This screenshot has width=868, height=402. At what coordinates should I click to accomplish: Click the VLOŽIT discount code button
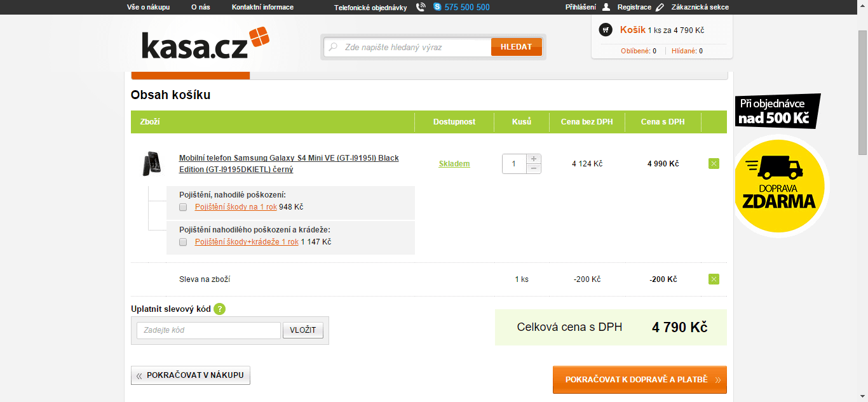pyautogui.click(x=303, y=330)
